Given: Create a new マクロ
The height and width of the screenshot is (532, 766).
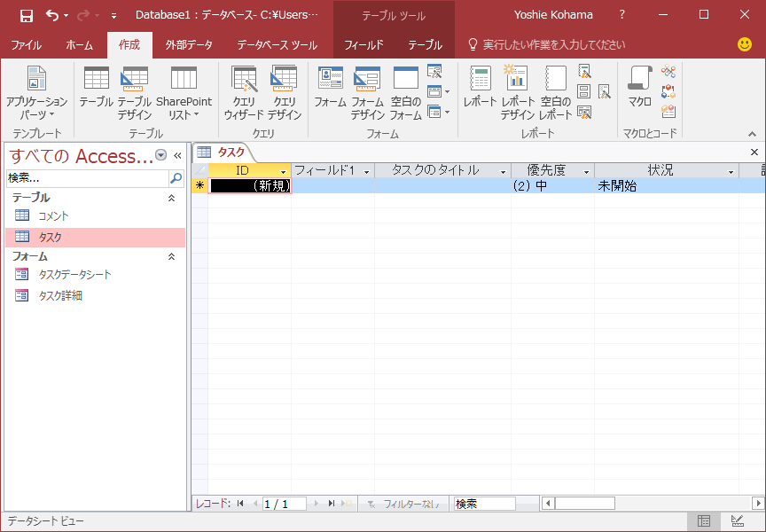Looking at the screenshot, I should 640,88.
